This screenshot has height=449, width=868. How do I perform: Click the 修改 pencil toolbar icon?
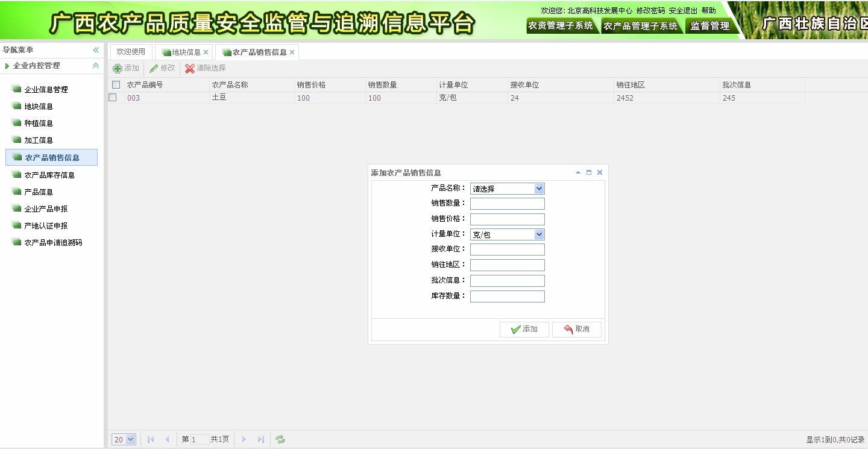coord(154,69)
